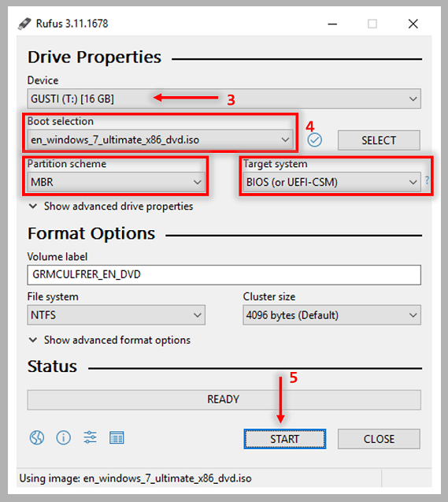Open the Device dropdown showing GUSTI
The image size is (448, 502).
224,99
